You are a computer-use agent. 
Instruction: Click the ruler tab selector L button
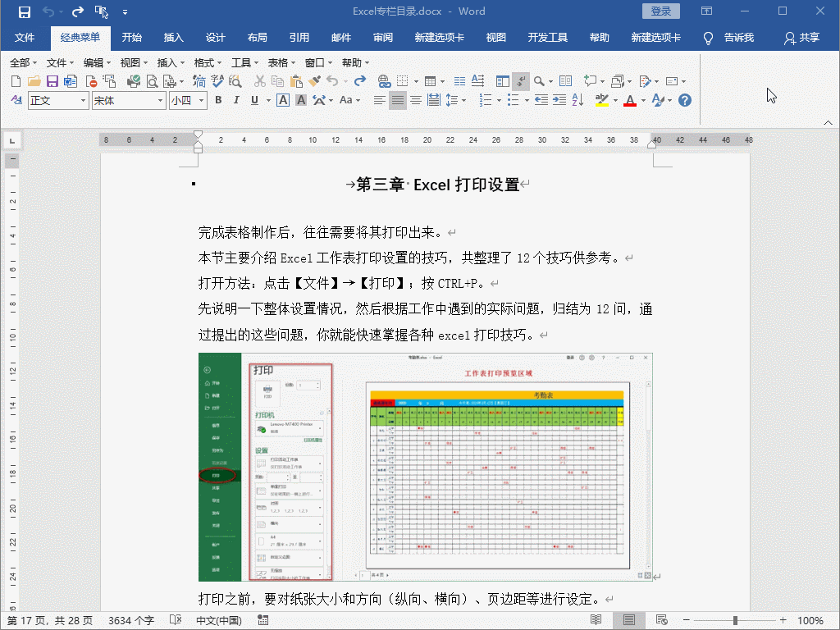pyautogui.click(x=11, y=141)
